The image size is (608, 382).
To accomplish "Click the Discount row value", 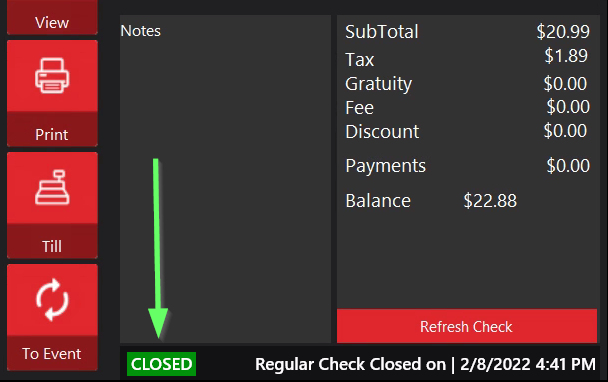I will point(565,131).
